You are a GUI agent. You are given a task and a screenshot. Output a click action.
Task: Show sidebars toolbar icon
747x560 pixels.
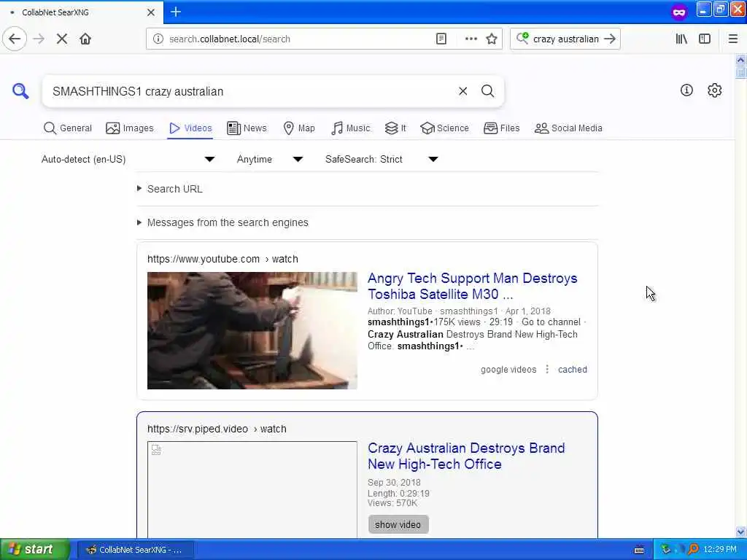(705, 39)
